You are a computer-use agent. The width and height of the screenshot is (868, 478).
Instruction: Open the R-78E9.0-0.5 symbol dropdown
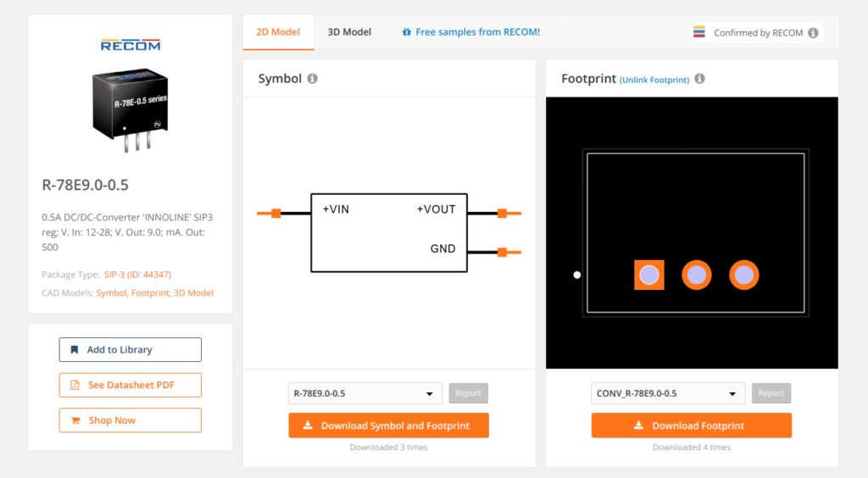364,393
